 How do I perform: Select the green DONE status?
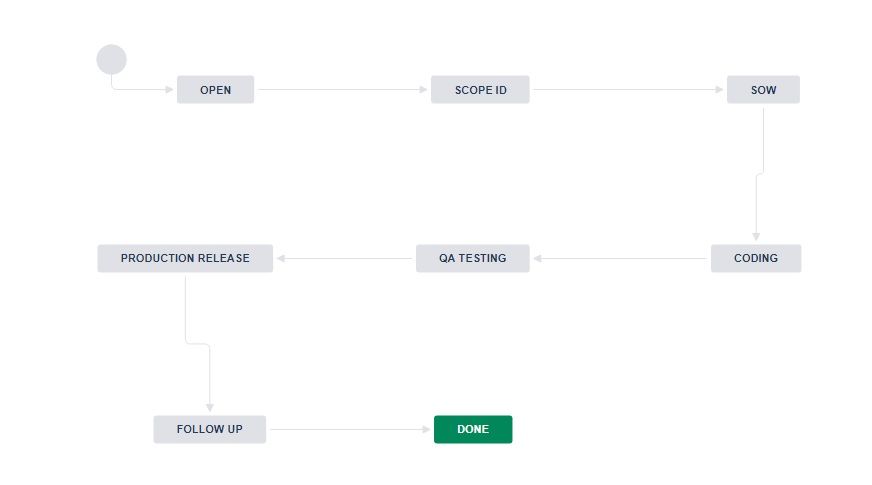coord(473,429)
